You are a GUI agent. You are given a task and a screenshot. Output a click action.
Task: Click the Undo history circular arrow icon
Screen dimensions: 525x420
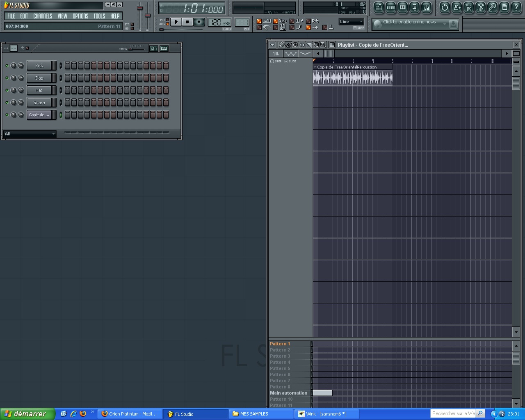click(x=445, y=7)
